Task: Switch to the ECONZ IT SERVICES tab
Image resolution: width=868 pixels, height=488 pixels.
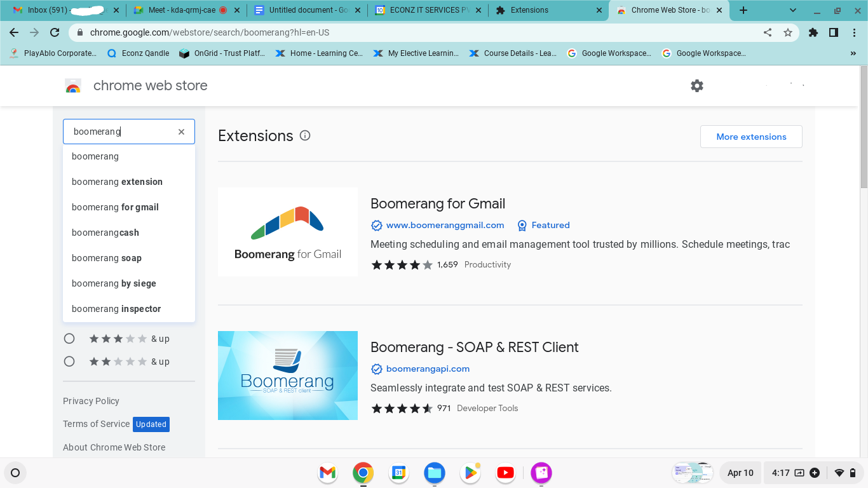Action: click(427, 10)
